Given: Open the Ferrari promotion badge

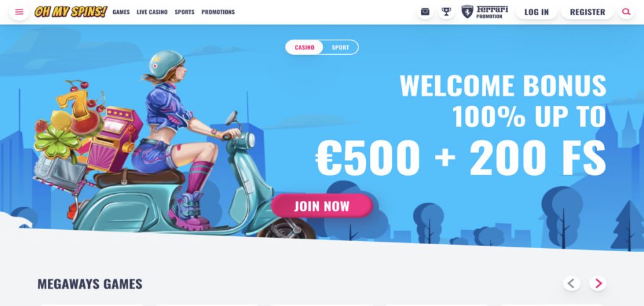Looking at the screenshot, I should pyautogui.click(x=485, y=12).
